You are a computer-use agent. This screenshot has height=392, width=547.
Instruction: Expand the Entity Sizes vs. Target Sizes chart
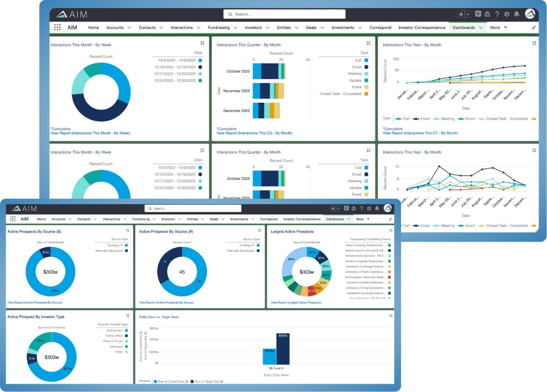click(x=391, y=315)
